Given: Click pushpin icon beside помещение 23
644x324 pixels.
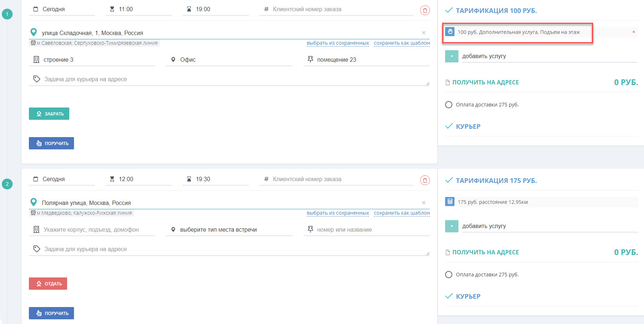Looking at the screenshot, I should tap(310, 59).
